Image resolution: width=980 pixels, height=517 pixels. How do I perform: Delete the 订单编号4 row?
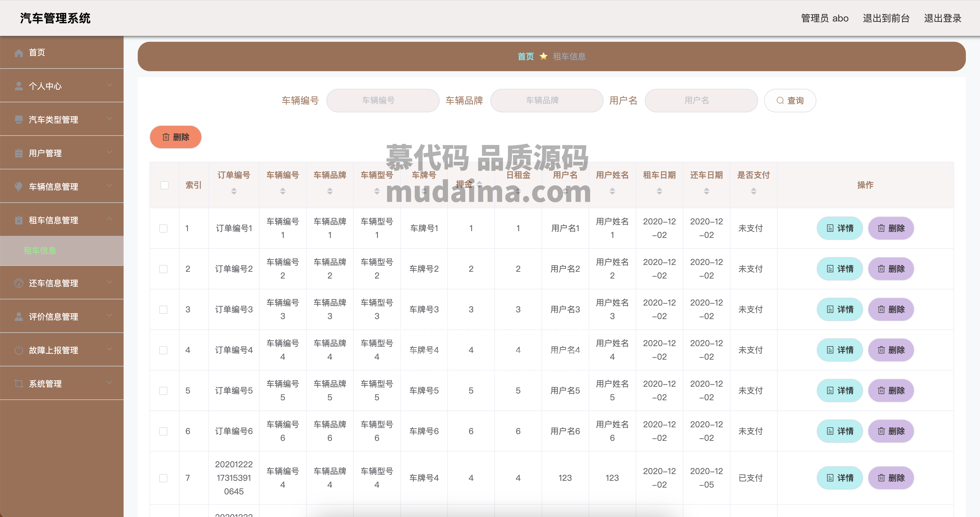coord(891,350)
